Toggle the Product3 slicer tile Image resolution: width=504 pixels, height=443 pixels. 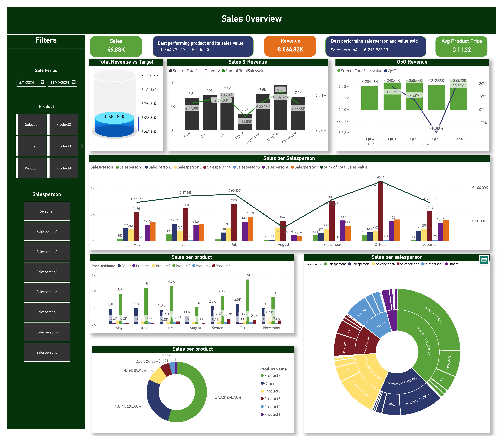[x=63, y=146]
